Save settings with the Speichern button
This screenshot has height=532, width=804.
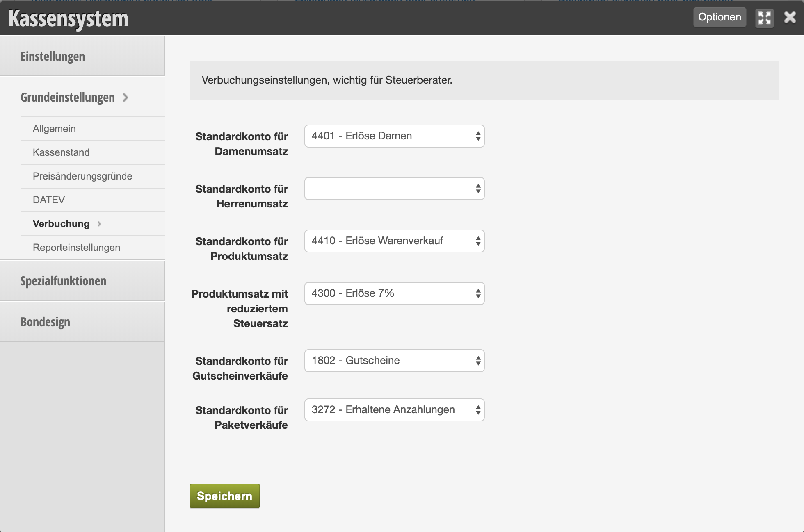click(224, 496)
